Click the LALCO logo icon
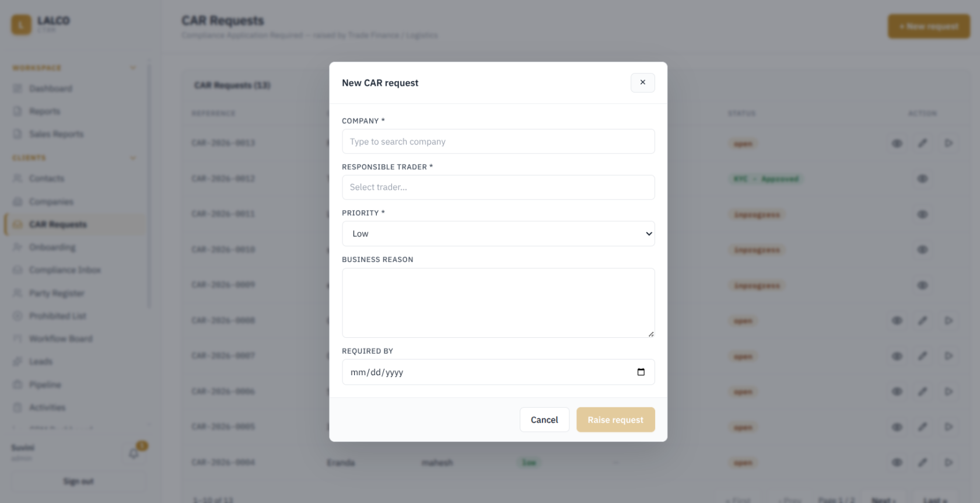 point(22,25)
